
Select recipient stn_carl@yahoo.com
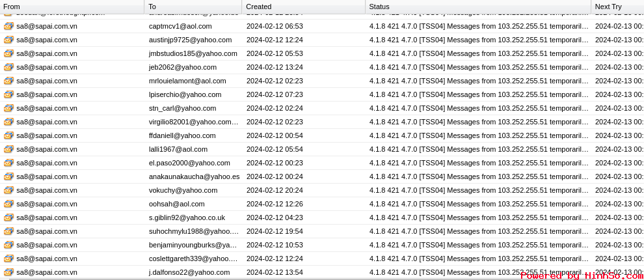pos(182,108)
